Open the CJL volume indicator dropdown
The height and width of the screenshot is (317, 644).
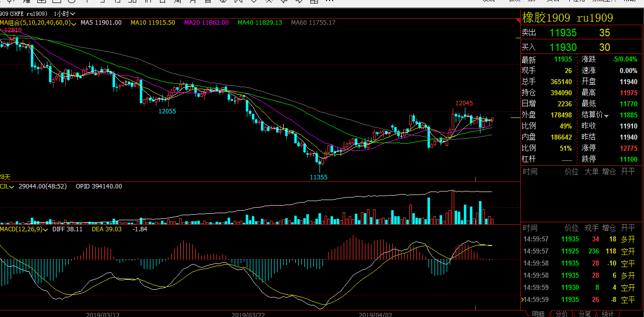[12, 187]
